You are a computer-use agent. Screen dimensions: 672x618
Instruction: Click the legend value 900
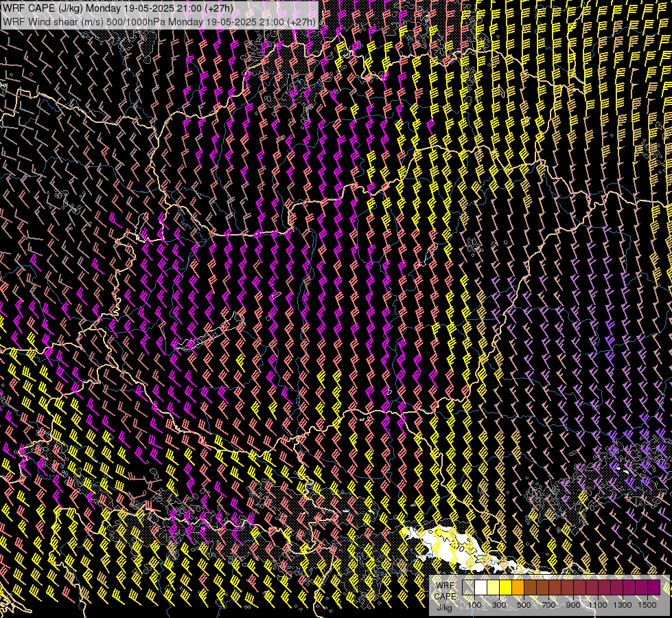pyautogui.click(x=573, y=605)
